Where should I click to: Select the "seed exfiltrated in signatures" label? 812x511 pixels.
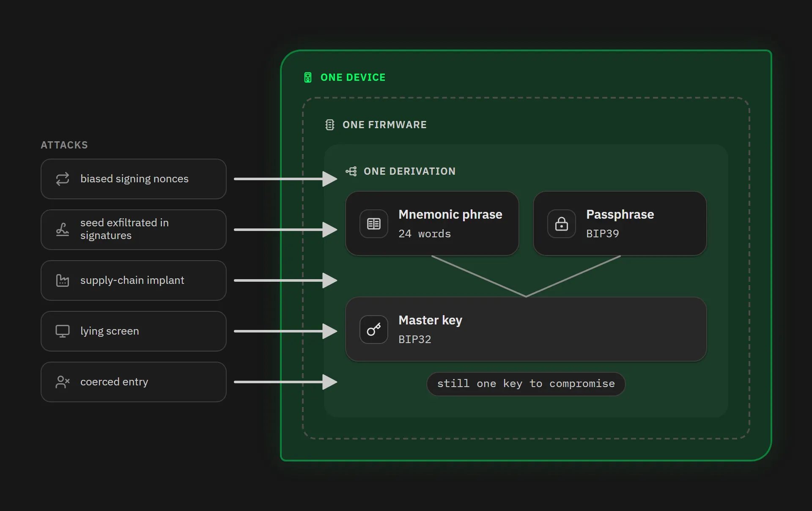[125, 229]
